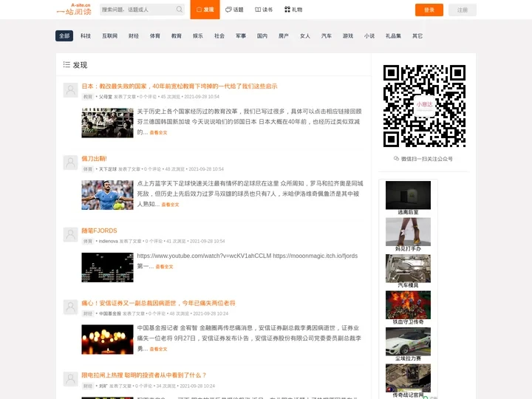
Task: Select the 互联网 category
Action: coord(109,35)
